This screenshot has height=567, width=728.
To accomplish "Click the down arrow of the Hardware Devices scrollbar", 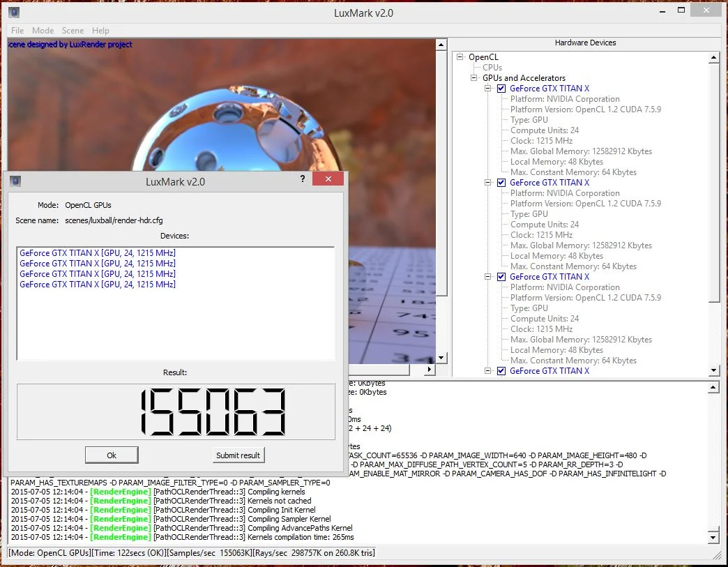I will click(713, 370).
